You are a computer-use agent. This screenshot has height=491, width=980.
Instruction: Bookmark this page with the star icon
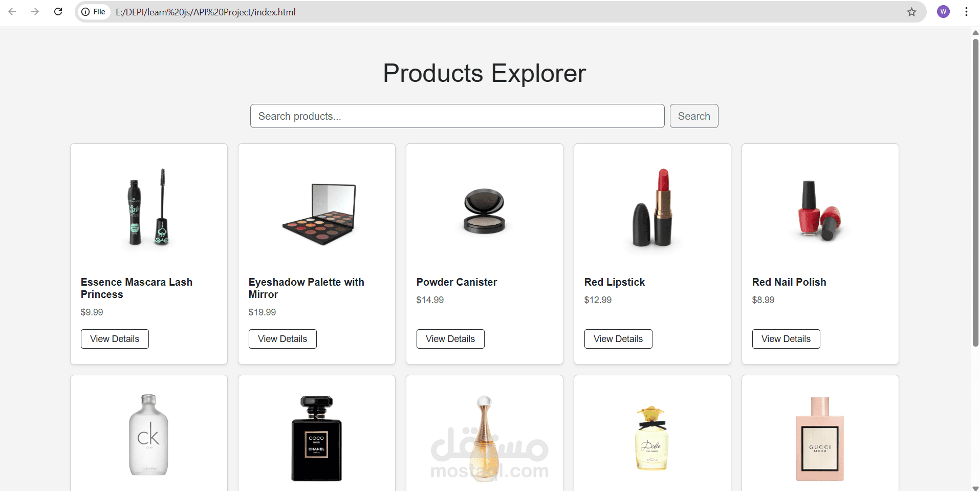click(x=911, y=12)
